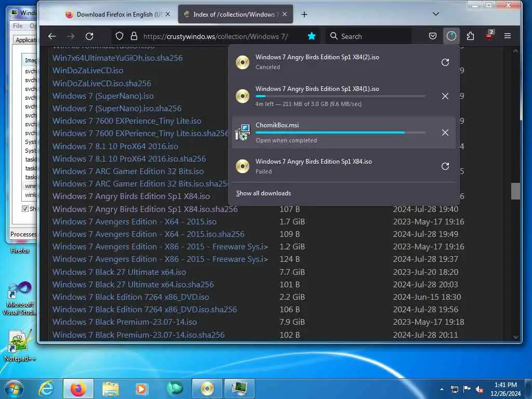Click the site security padlock icon
Viewport: 532px width, 399px height.
coord(134,36)
